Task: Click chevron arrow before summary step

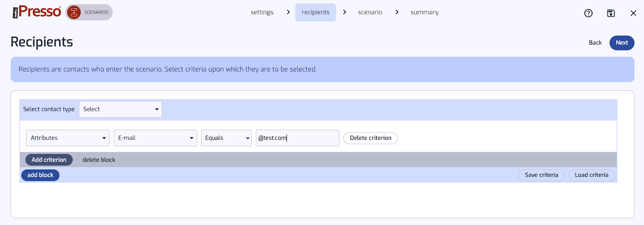Action: (x=397, y=12)
